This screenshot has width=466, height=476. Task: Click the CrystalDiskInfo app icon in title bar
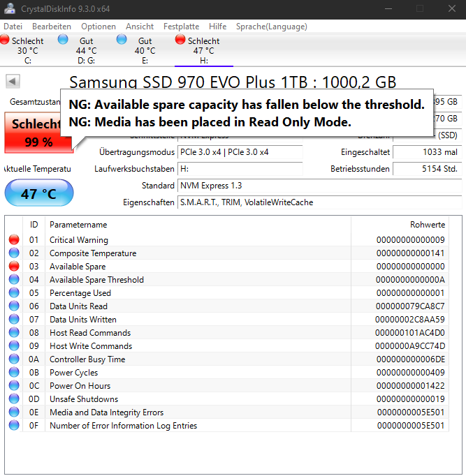9,8
